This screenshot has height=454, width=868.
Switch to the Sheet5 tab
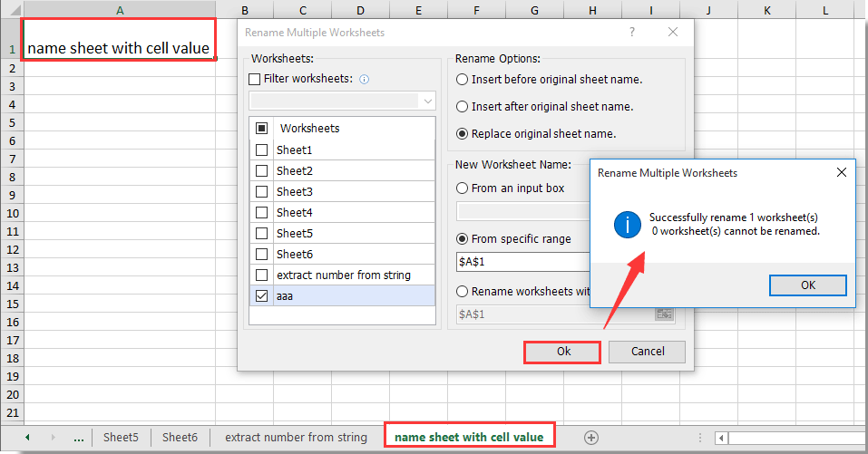pyautogui.click(x=121, y=437)
